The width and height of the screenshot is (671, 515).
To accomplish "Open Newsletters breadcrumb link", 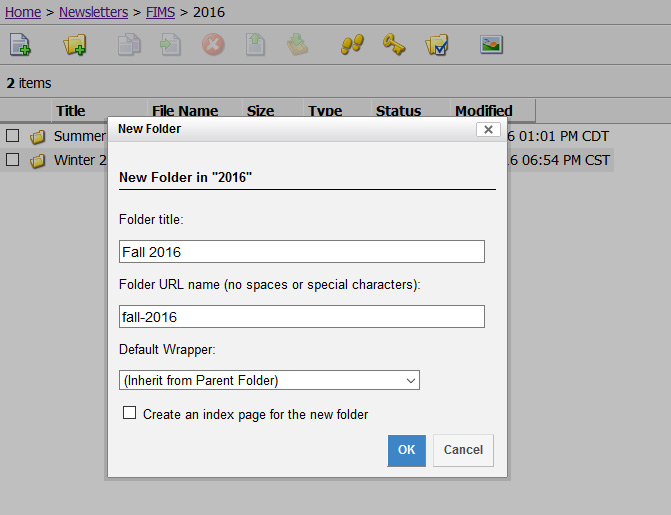I will tap(93, 12).
